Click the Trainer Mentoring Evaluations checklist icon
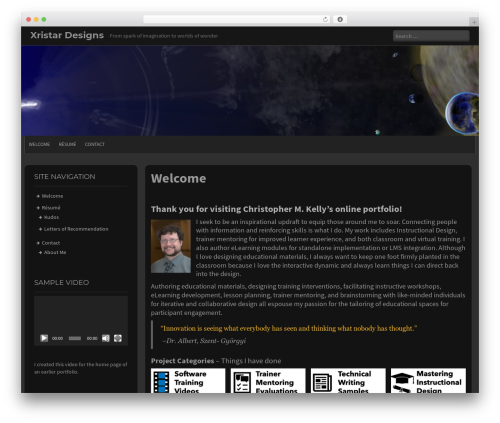Image resolution: width=500 pixels, height=423 pixels. point(242,382)
